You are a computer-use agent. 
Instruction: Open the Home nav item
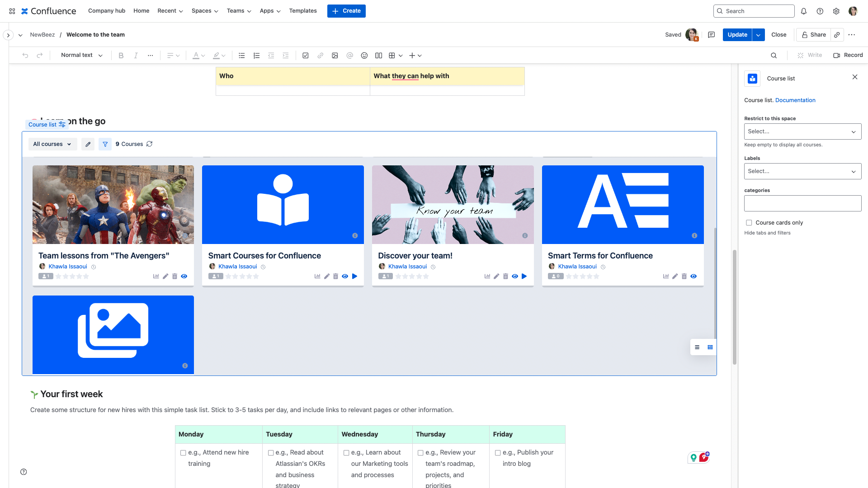pyautogui.click(x=142, y=11)
